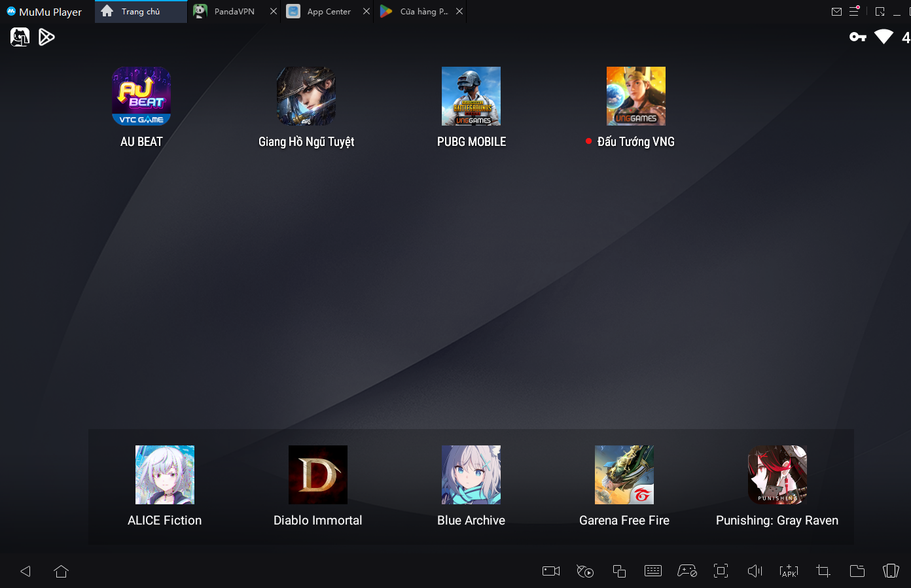Switch to the PandaVPN tab
This screenshot has height=588, width=911.
click(234, 12)
